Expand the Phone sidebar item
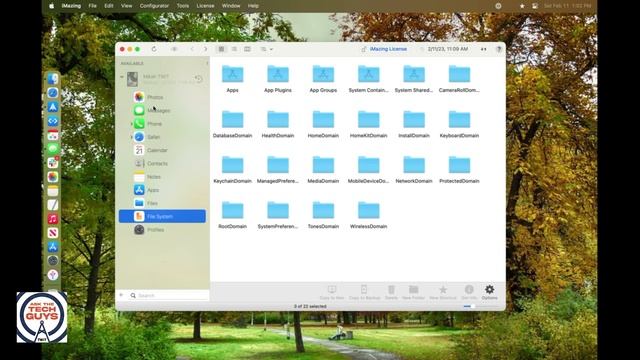 coord(131,124)
